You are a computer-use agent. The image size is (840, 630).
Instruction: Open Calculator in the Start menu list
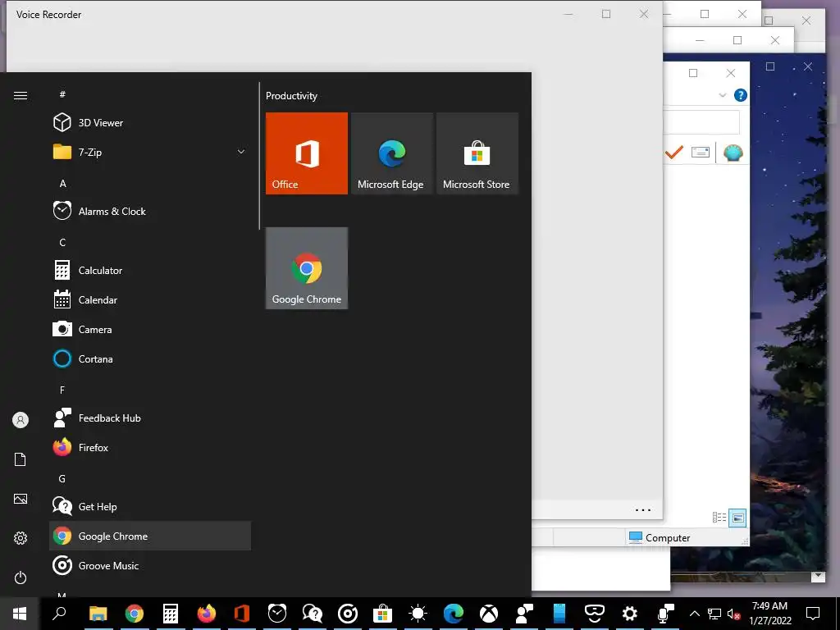tap(150, 270)
